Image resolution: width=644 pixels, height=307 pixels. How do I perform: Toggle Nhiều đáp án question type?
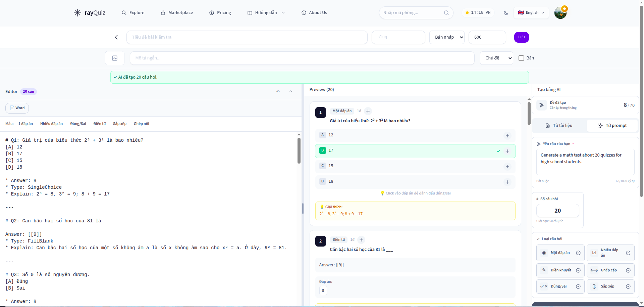pos(610,253)
